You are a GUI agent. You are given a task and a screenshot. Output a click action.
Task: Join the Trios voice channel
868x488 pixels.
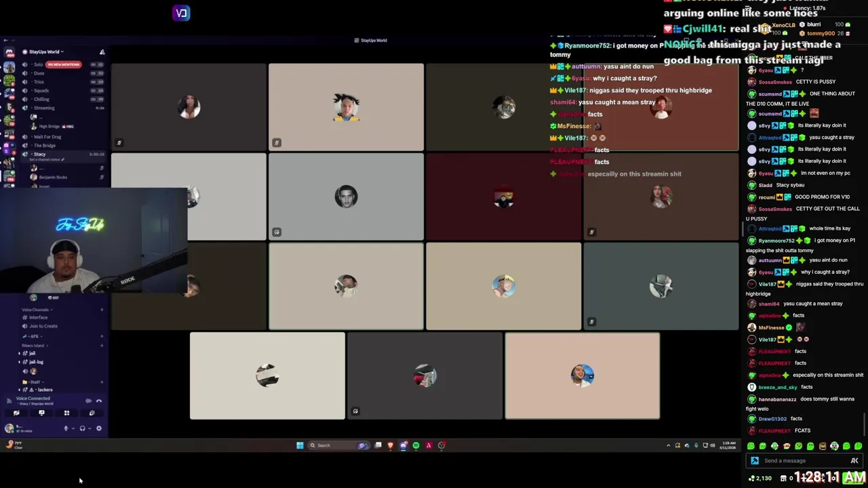(x=39, y=82)
